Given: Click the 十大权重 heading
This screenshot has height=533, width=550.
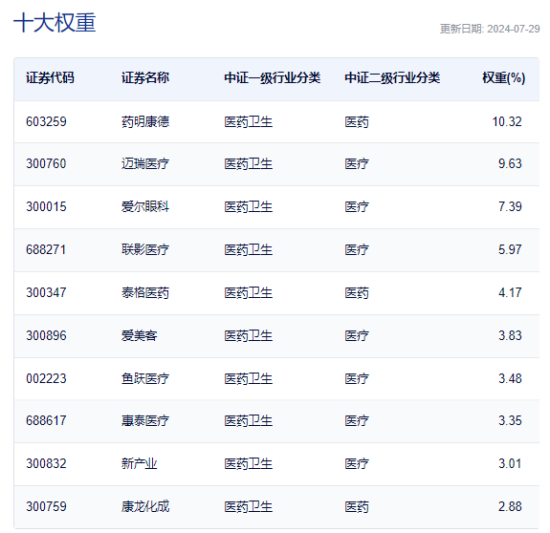Looking at the screenshot, I should tap(54, 23).
